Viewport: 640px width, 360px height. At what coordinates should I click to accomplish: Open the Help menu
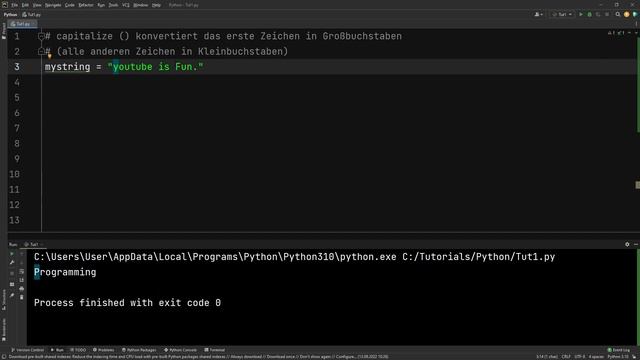pyautogui.click(x=156, y=5)
